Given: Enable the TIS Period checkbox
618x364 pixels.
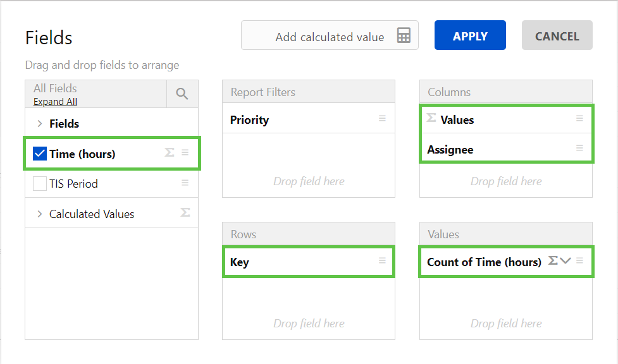Looking at the screenshot, I should click(x=40, y=184).
